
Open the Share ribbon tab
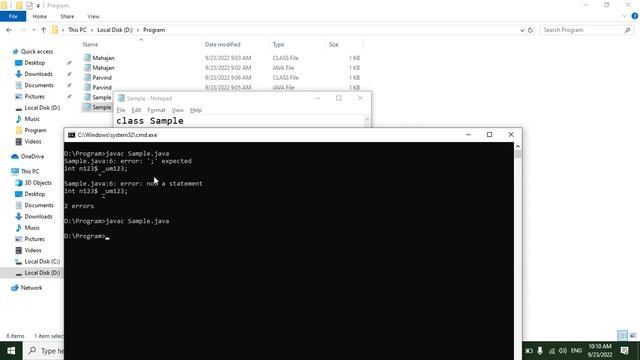point(67,16)
